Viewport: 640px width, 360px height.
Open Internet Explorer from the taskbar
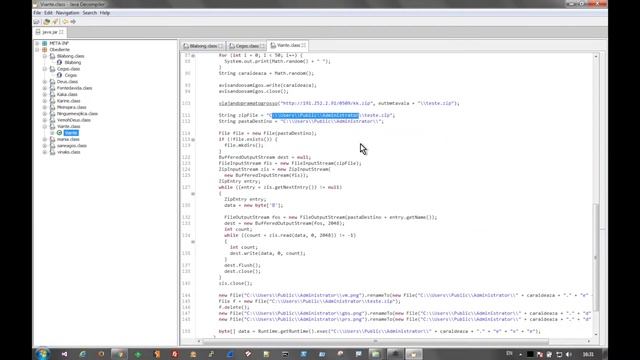pos(83,354)
